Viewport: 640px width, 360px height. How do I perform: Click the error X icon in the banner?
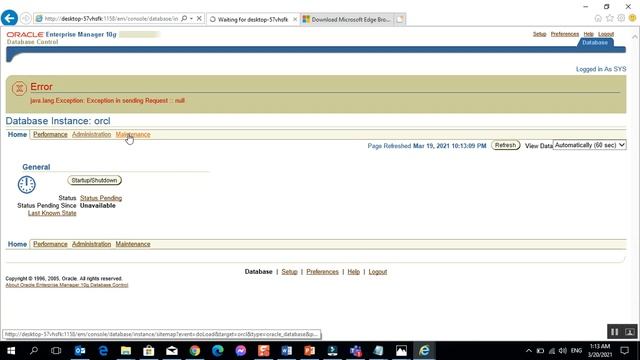[x=19, y=88]
